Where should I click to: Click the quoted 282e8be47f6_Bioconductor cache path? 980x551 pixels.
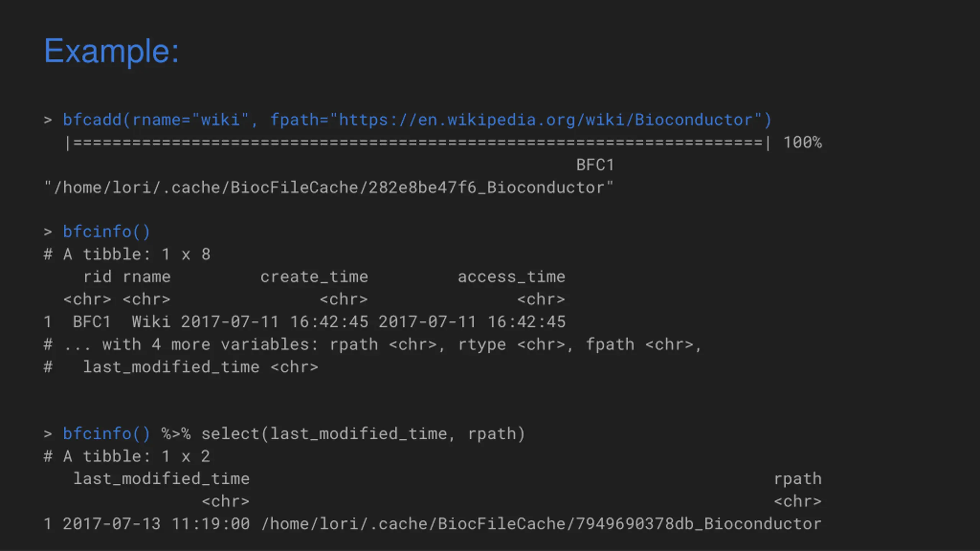[x=329, y=188]
